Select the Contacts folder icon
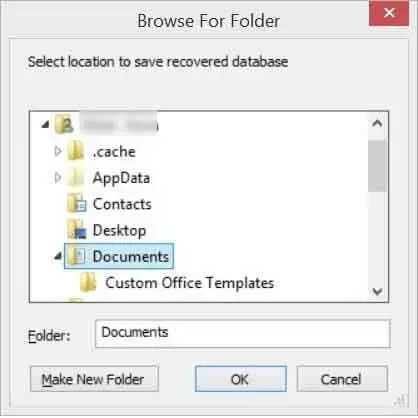Image resolution: width=418 pixels, height=418 pixels. click(x=76, y=204)
